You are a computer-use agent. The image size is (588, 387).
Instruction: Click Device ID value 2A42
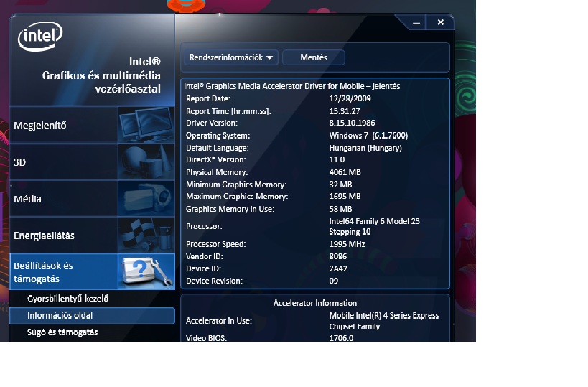[338, 269]
